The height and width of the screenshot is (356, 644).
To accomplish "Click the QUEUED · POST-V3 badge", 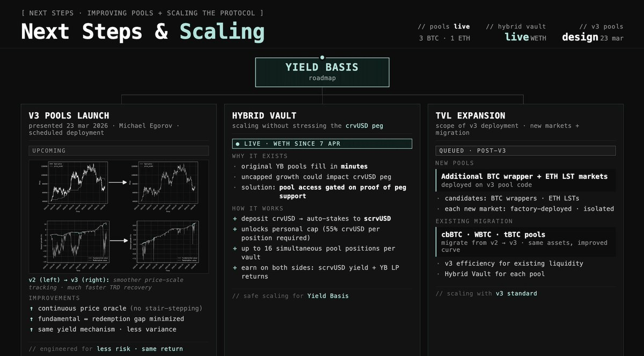I will click(x=525, y=151).
